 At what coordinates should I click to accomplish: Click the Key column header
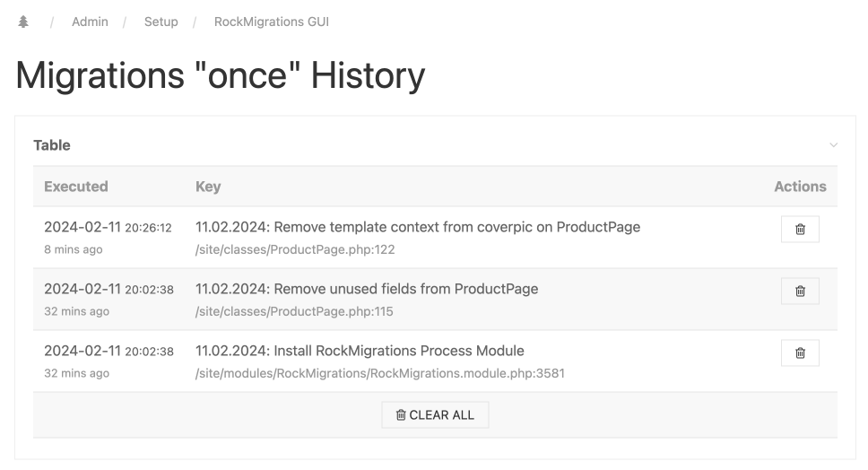point(208,187)
